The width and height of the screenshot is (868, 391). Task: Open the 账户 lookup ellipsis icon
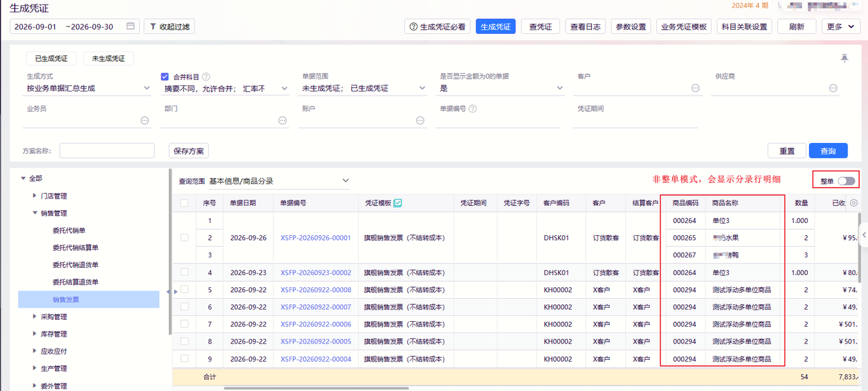[x=420, y=121]
